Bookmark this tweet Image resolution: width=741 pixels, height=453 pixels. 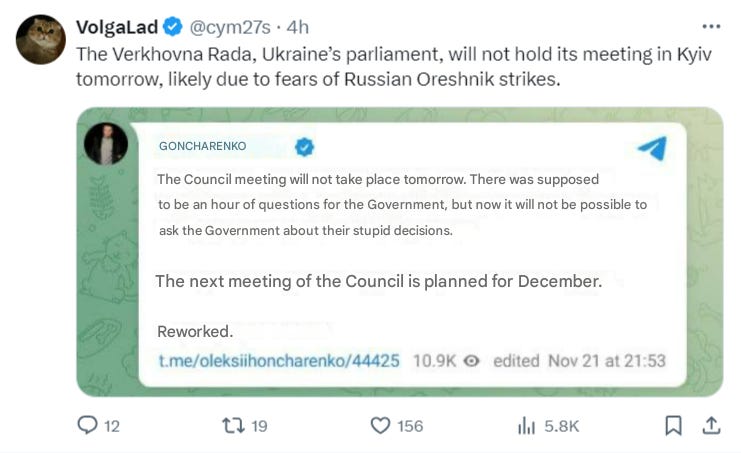pyautogui.click(x=674, y=426)
